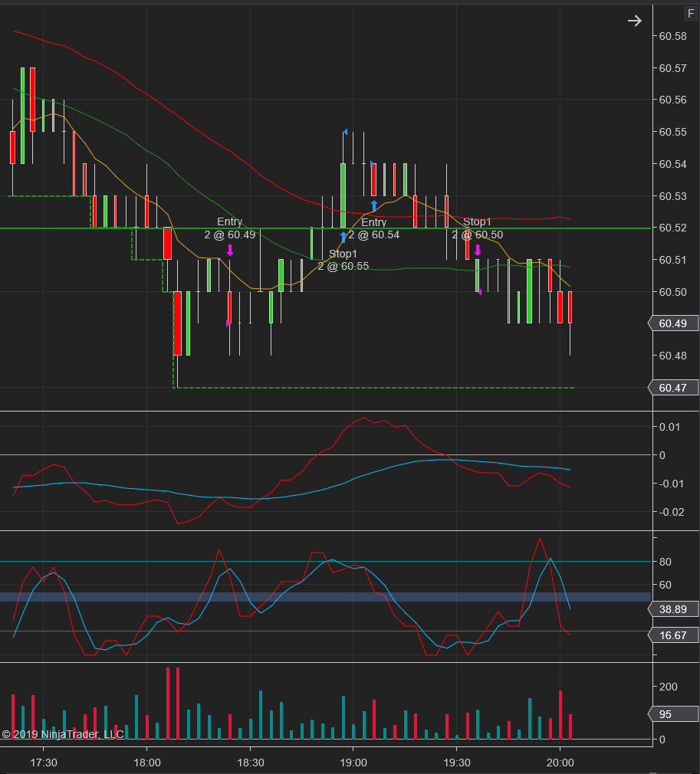Click the 18:00 time axis label
This screenshot has height=774, width=700.
[x=146, y=763]
